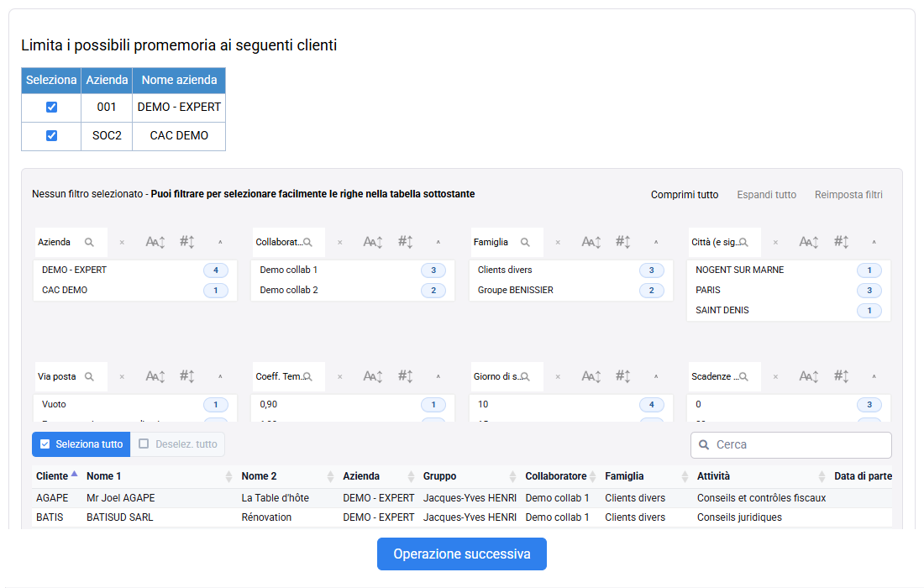Filter by PARIS city
924x588 pixels.
[x=789, y=290]
